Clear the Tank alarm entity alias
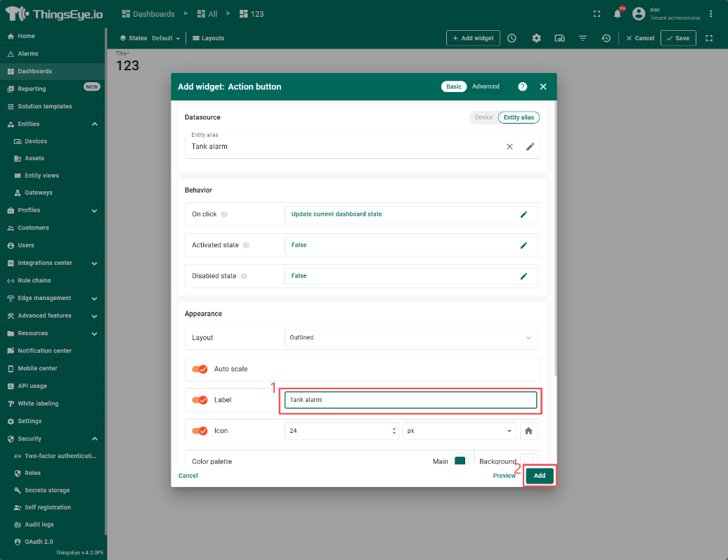This screenshot has height=560, width=728. coord(509,147)
